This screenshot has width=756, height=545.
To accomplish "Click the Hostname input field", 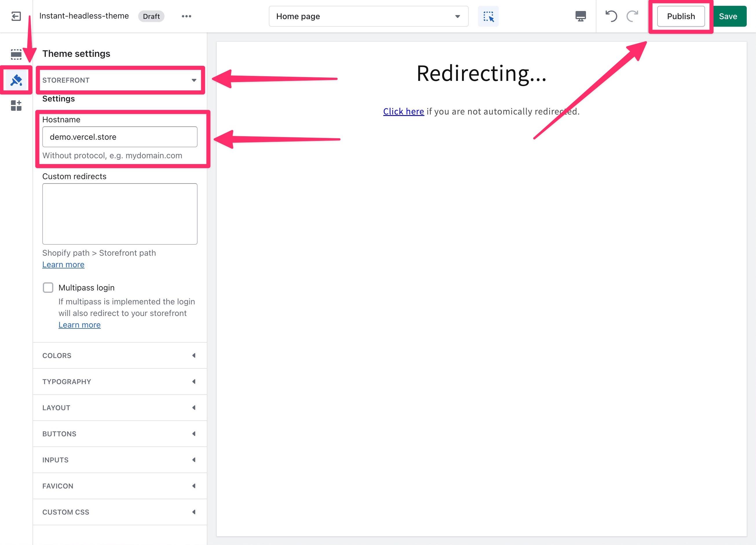I will [120, 137].
